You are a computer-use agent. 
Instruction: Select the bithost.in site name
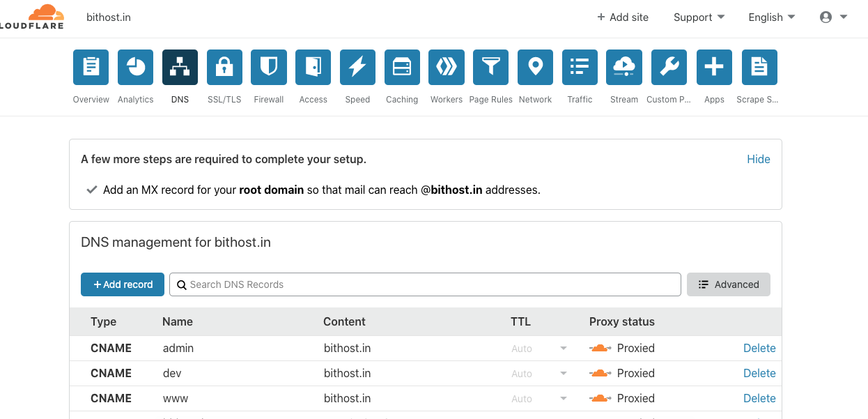click(x=108, y=17)
